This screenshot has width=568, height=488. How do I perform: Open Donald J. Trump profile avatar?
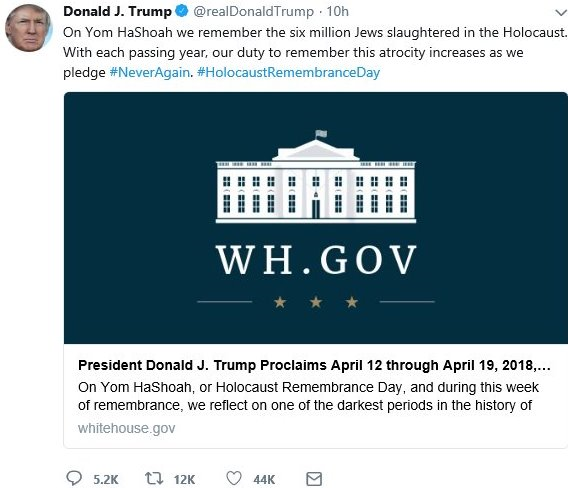[29, 28]
